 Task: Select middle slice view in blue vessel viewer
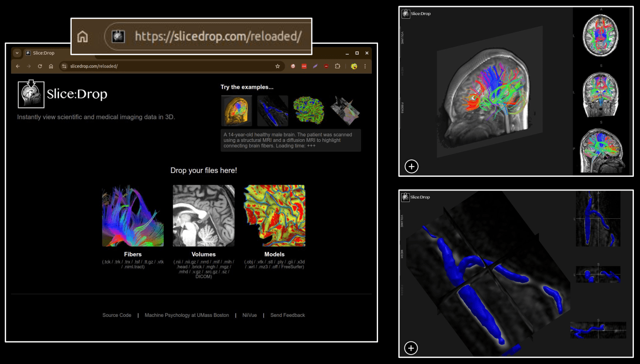pos(598,274)
